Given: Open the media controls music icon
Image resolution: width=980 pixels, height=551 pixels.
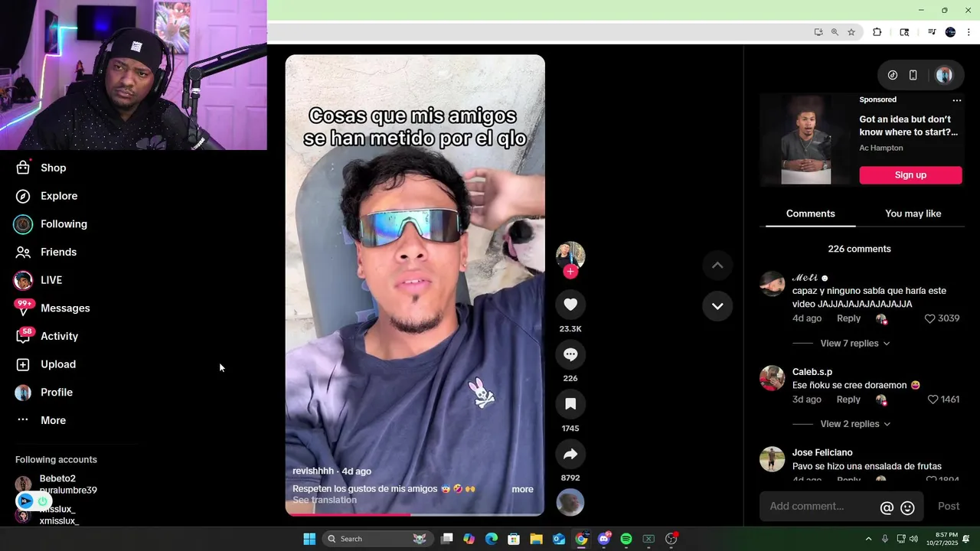Looking at the screenshot, I should [932, 32].
